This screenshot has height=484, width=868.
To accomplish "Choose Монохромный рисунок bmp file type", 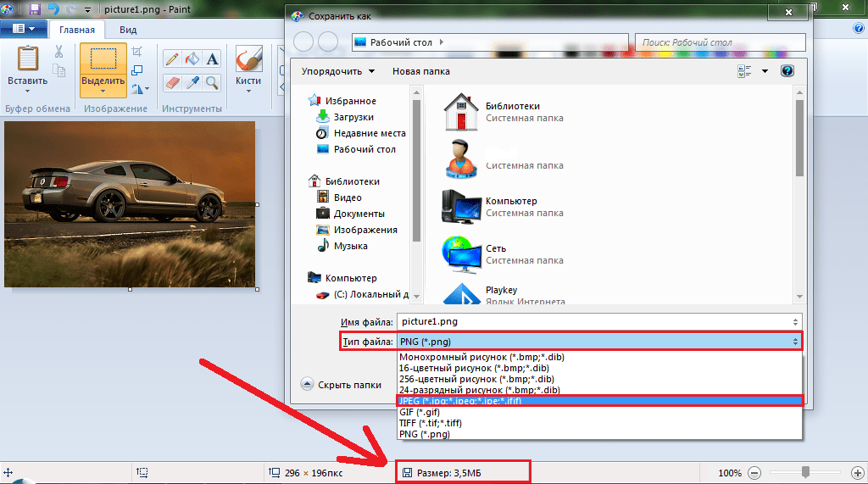I will point(600,357).
